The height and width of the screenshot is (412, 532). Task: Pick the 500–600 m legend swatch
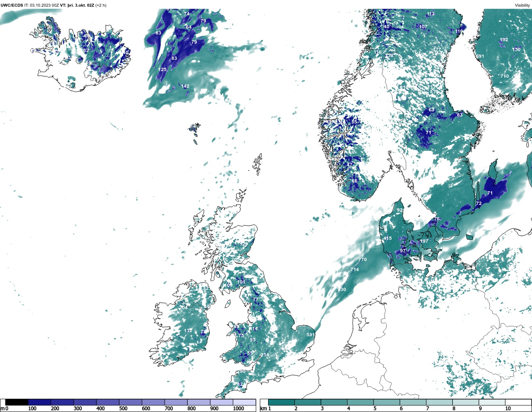131,402
